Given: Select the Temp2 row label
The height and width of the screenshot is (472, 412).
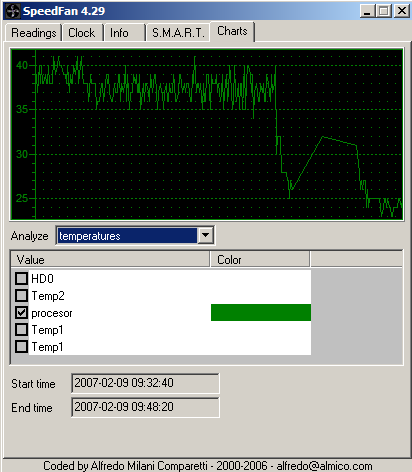Looking at the screenshot, I should [x=48, y=296].
